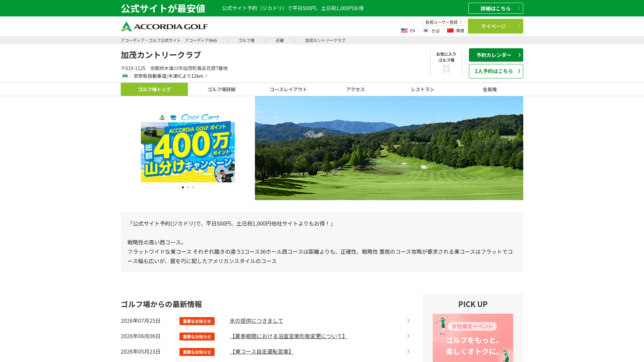Open アクセス tab
Viewport: 644px width, 362px height.
click(x=356, y=89)
